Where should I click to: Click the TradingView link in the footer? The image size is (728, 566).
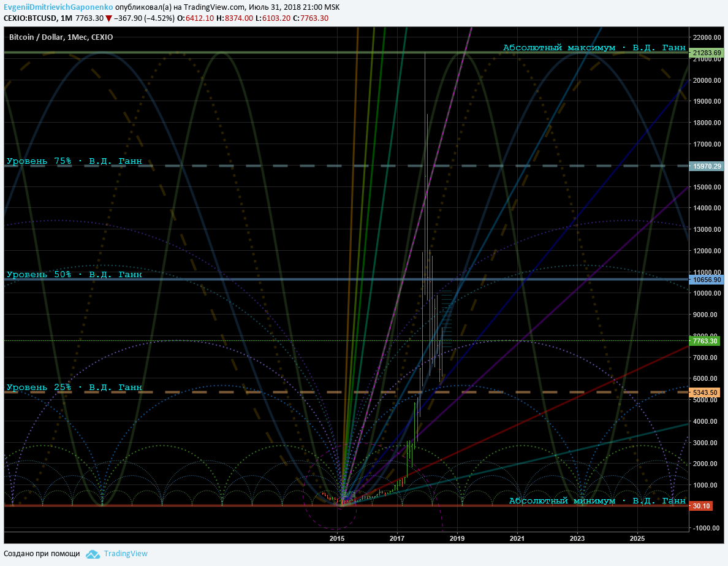[x=126, y=554]
